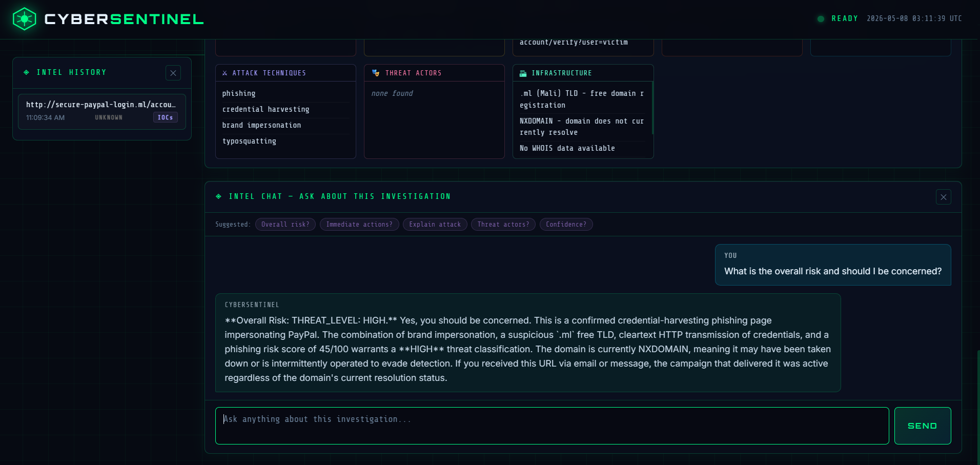Select the credential harvesting row
The height and width of the screenshot is (465, 980).
pyautogui.click(x=285, y=109)
